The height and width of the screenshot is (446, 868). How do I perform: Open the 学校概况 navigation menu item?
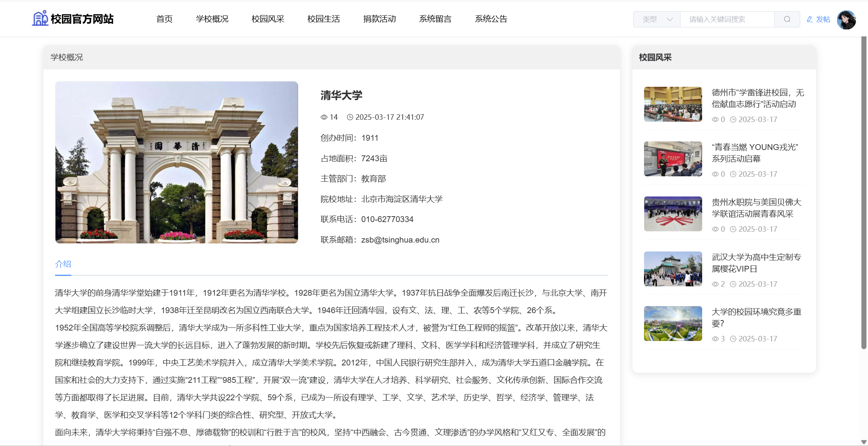tap(212, 19)
